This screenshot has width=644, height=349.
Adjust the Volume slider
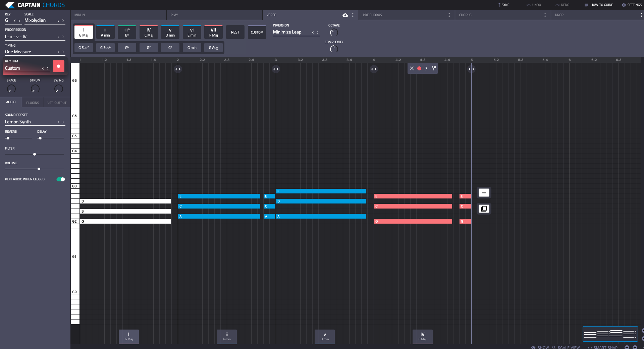pos(34,169)
